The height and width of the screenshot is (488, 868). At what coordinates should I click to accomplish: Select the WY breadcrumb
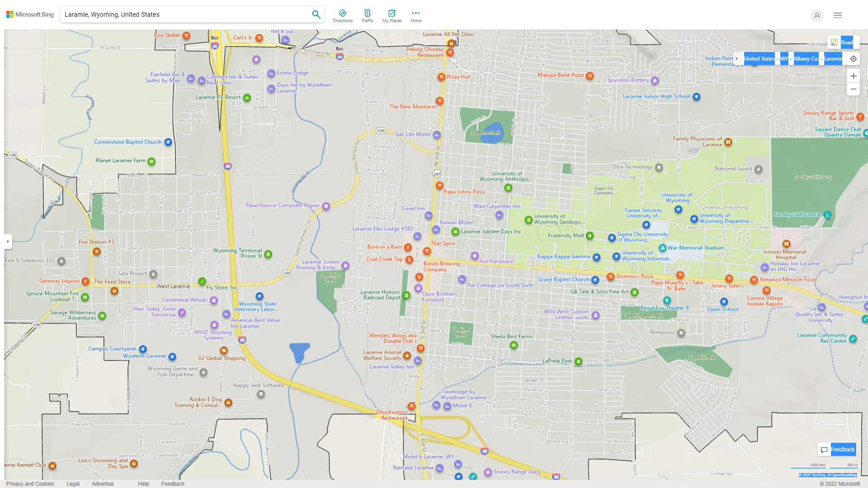[x=784, y=58]
